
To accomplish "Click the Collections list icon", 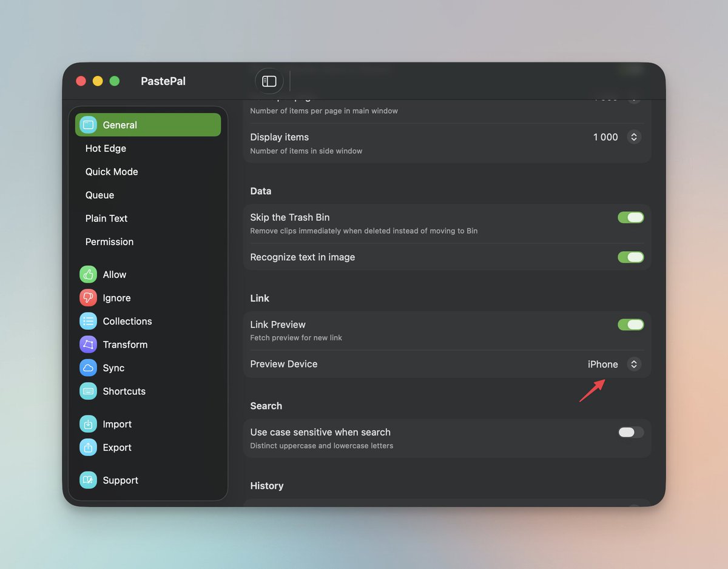I will click(x=87, y=321).
